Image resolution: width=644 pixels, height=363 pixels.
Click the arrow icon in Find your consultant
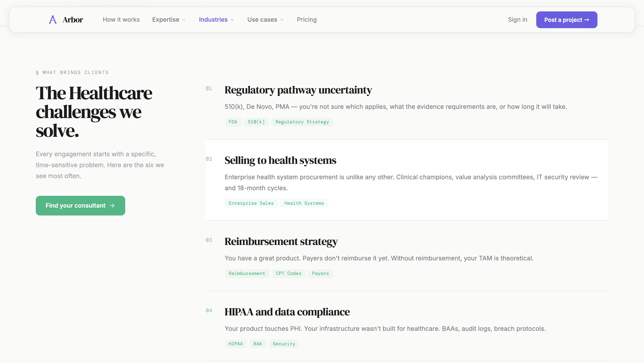click(112, 205)
